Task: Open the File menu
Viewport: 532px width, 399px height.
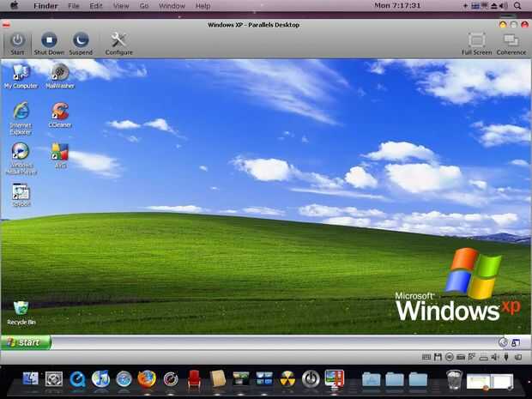Action: tap(74, 6)
